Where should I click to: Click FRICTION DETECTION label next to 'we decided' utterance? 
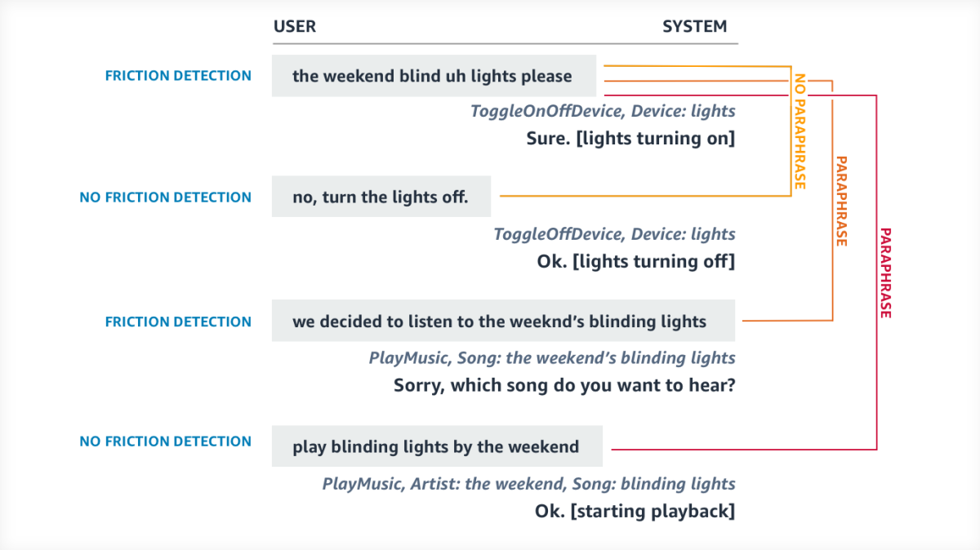tap(178, 322)
